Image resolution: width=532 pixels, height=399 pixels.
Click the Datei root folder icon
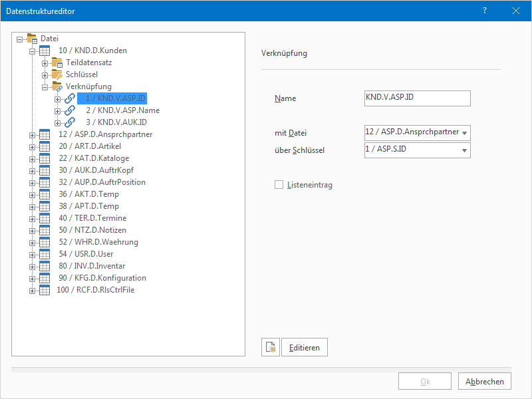click(32, 39)
